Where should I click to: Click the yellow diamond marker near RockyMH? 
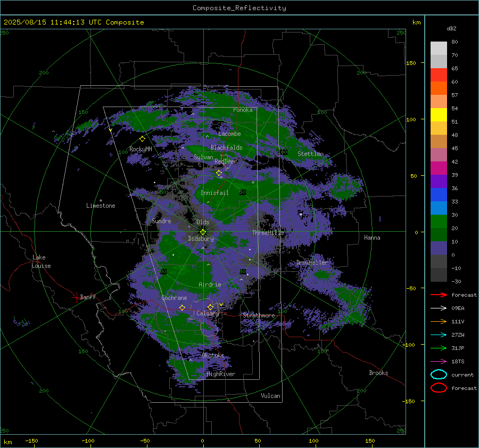point(142,139)
